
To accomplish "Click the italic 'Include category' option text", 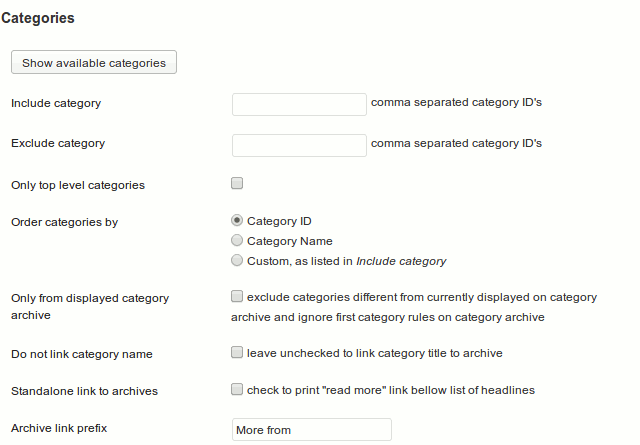I will click(x=401, y=262).
